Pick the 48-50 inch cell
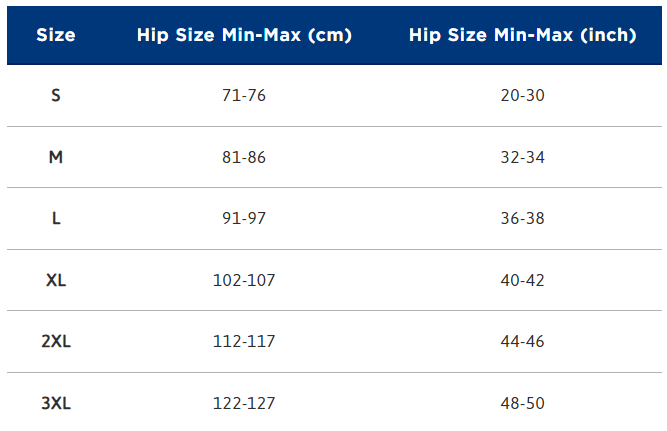This screenshot has width=667, height=431. pyautogui.click(x=522, y=403)
